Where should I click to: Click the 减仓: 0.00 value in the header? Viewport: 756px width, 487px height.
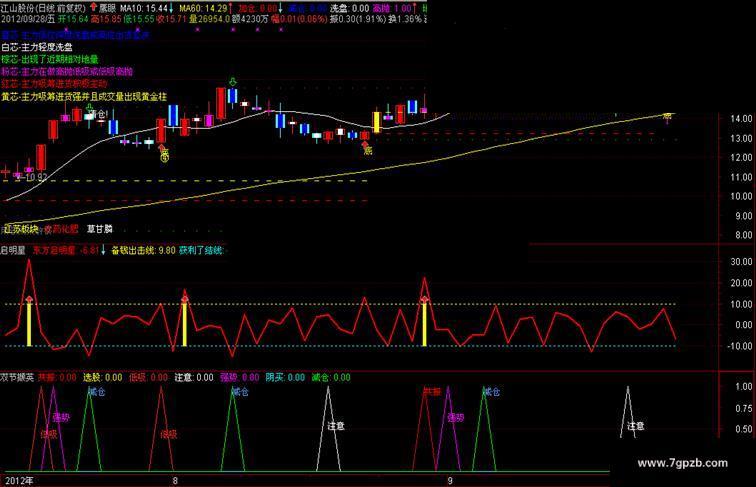(x=331, y=377)
